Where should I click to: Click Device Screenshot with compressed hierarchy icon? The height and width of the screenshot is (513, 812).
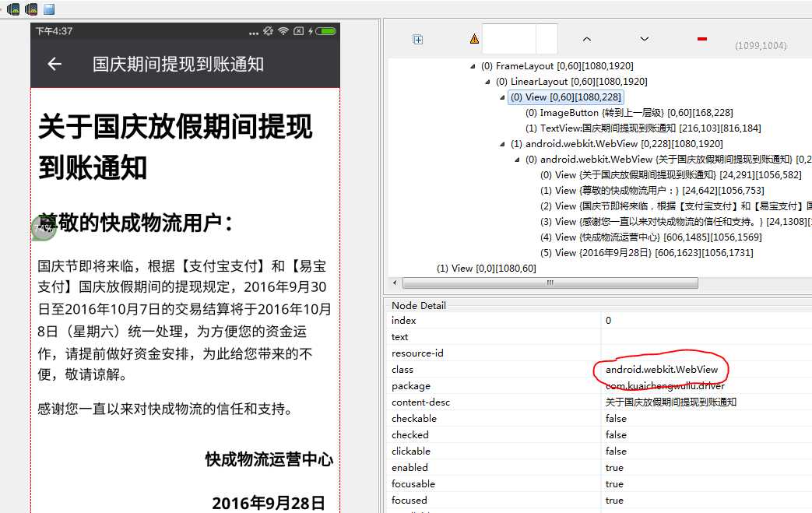tap(31, 9)
